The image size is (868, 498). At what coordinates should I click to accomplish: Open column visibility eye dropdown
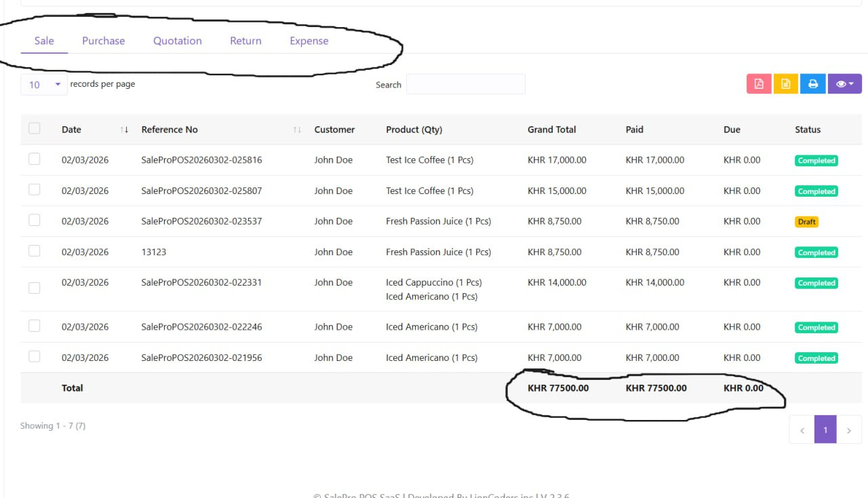click(x=844, y=84)
